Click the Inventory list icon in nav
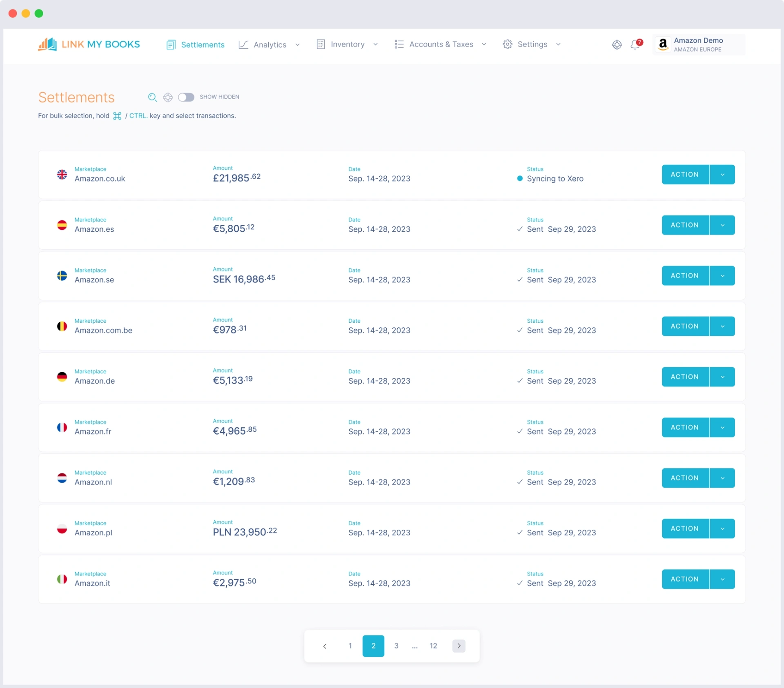The image size is (784, 688). click(x=321, y=44)
